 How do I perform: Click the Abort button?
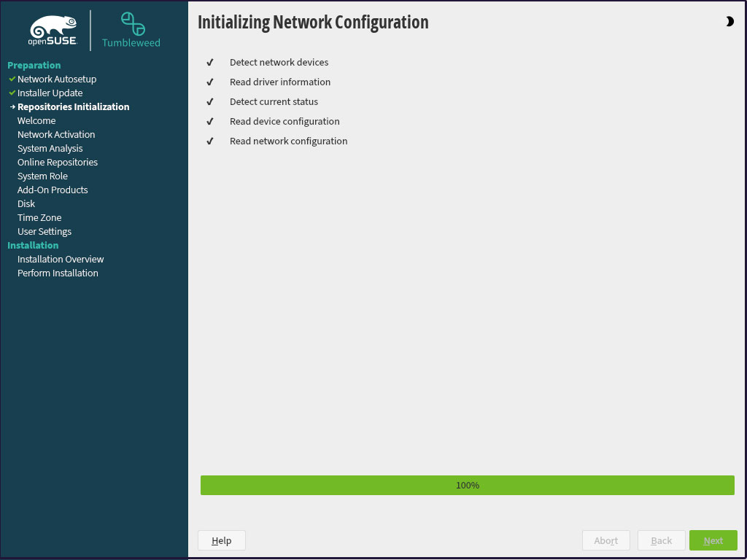606,540
